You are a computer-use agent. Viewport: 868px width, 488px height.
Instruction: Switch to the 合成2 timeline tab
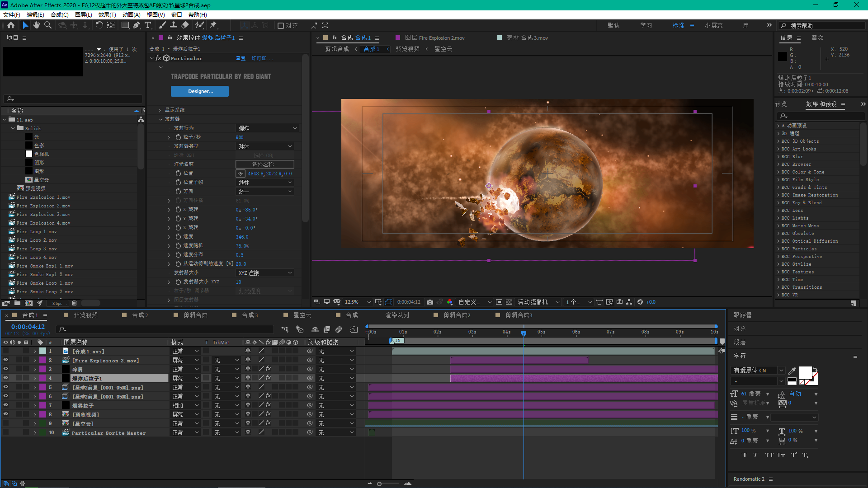tap(140, 315)
